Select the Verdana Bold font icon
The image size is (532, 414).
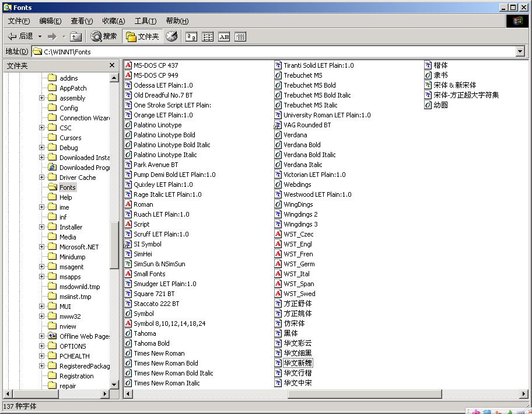(x=278, y=145)
